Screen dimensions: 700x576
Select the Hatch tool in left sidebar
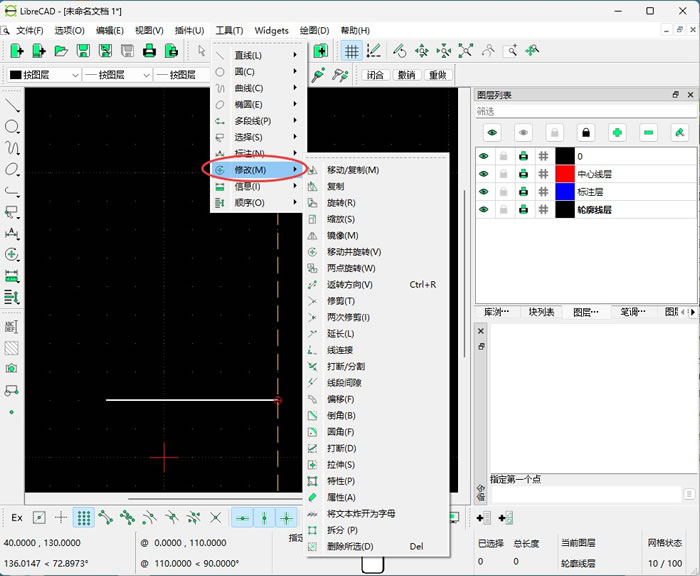coord(12,348)
